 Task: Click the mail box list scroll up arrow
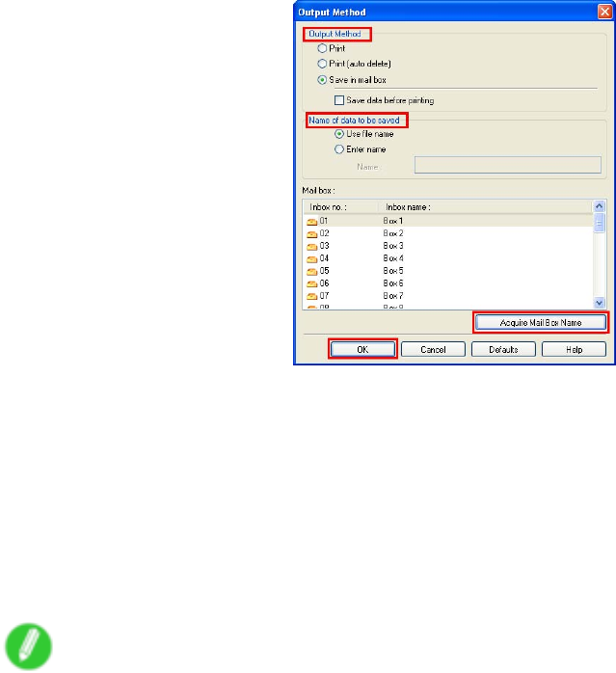pos(600,206)
